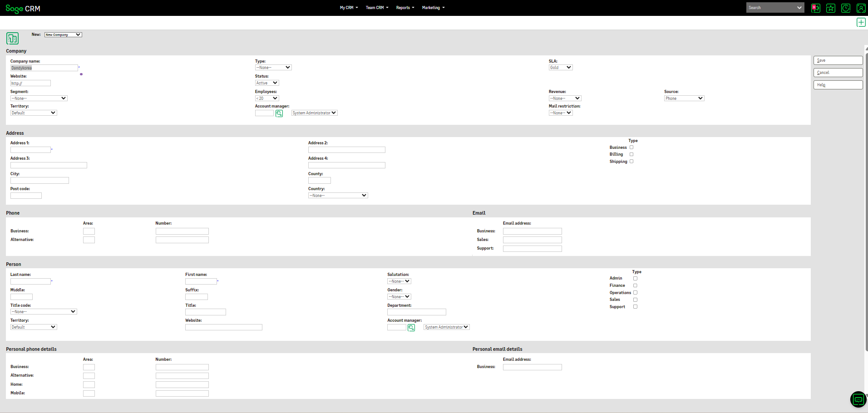This screenshot has width=868, height=413.
Task: Click the First name field
Action: [201, 281]
